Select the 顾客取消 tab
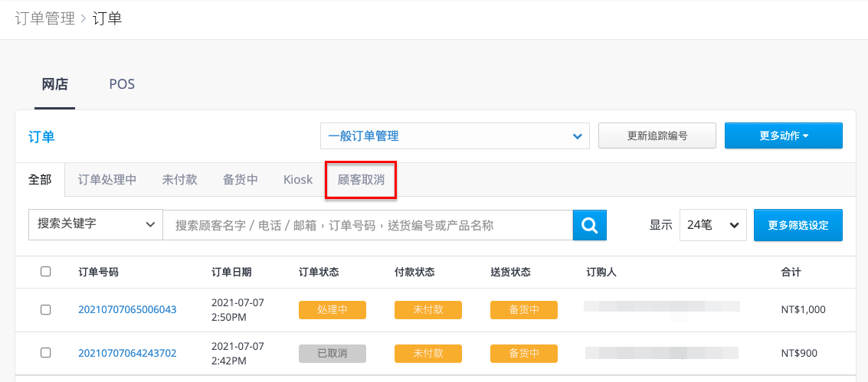Screen dimensions: 868x382 pos(360,180)
